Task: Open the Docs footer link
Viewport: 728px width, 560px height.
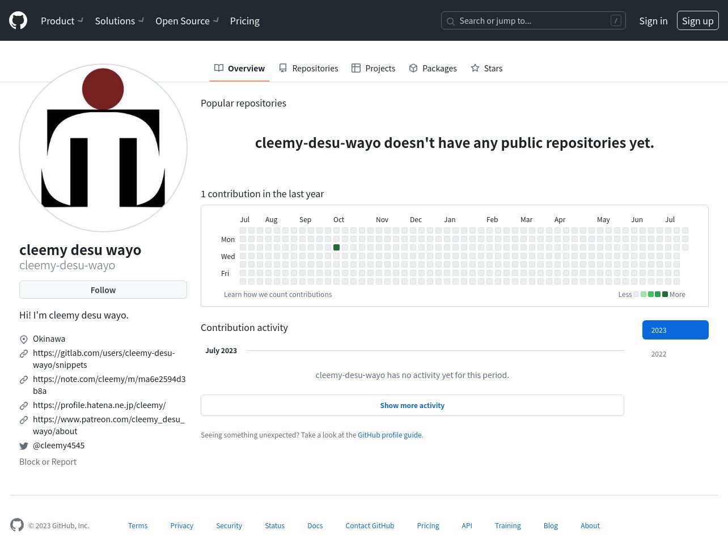Action: [x=315, y=526]
